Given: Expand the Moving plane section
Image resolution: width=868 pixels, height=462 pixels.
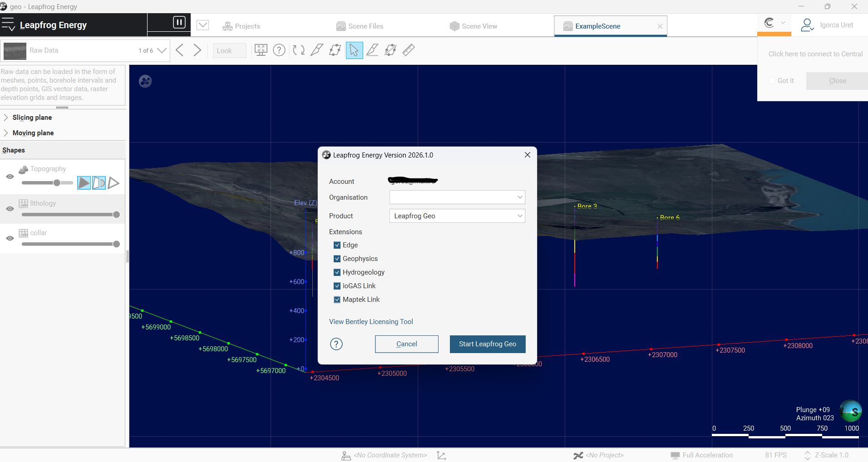Looking at the screenshot, I should (6, 133).
